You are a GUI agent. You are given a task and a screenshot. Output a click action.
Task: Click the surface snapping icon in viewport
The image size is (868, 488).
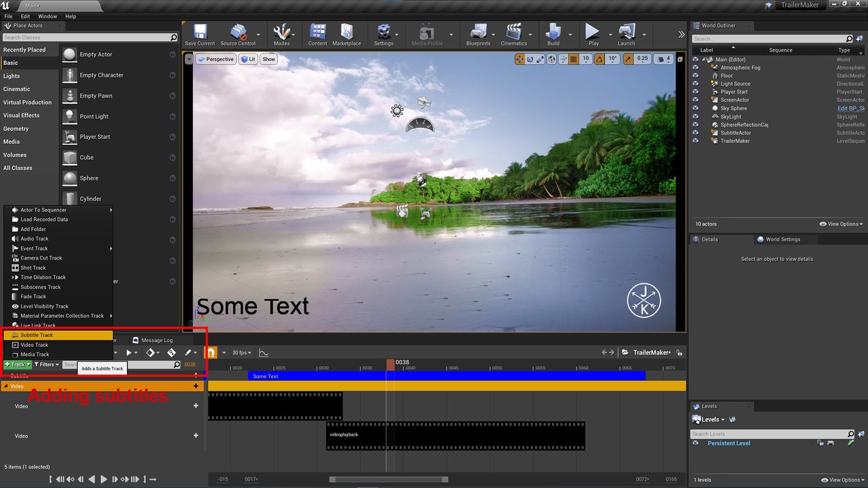(x=563, y=59)
